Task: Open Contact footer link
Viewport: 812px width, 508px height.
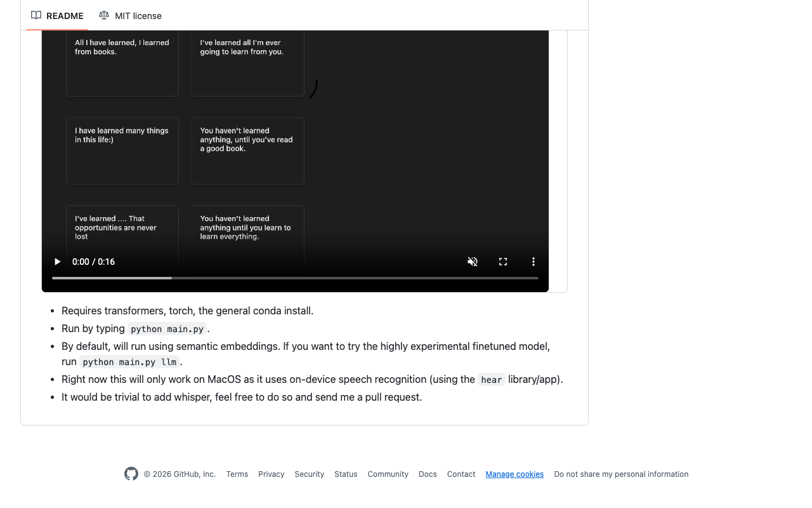Action: tap(461, 474)
